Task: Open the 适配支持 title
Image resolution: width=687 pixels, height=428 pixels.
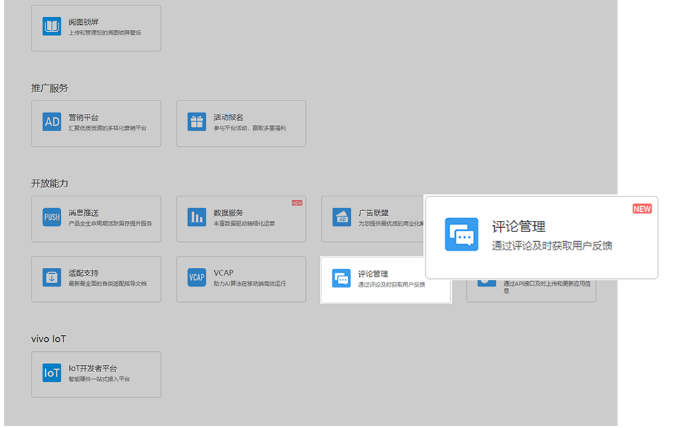Action: tap(83, 273)
